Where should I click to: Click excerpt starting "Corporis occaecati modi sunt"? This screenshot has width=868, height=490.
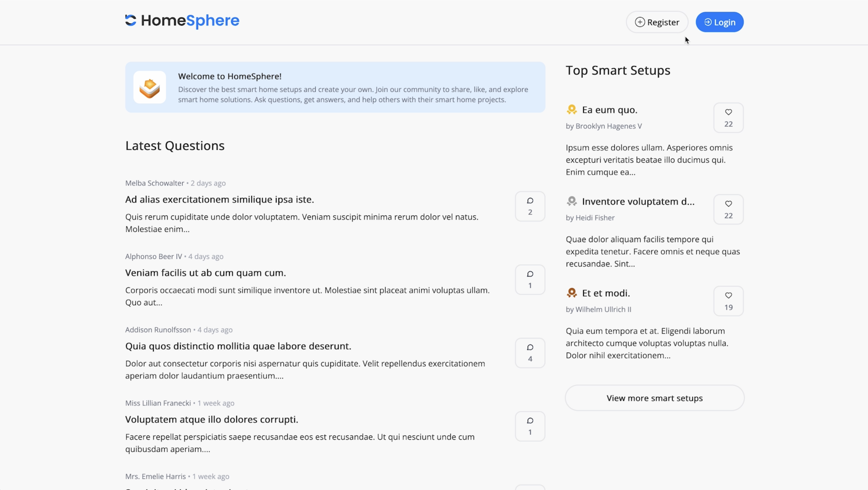pos(307,296)
